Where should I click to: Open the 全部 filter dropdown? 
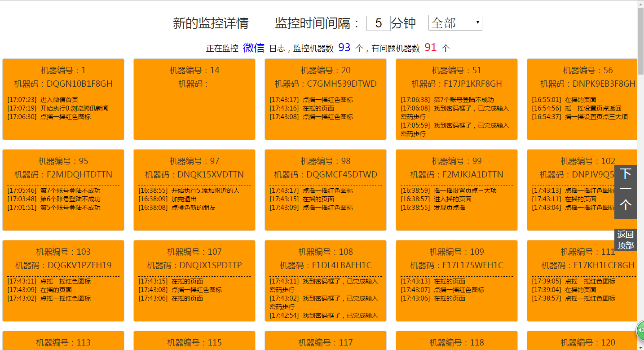(455, 23)
